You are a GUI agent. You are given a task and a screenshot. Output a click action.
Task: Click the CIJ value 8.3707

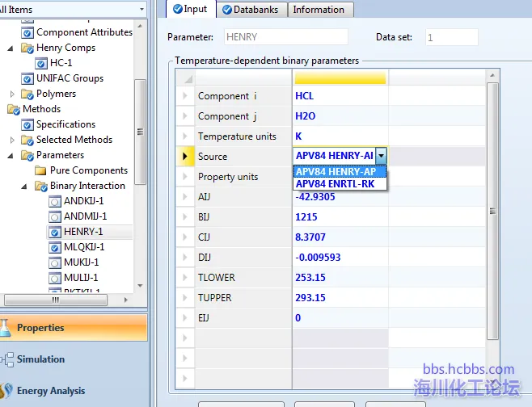[x=340, y=237]
